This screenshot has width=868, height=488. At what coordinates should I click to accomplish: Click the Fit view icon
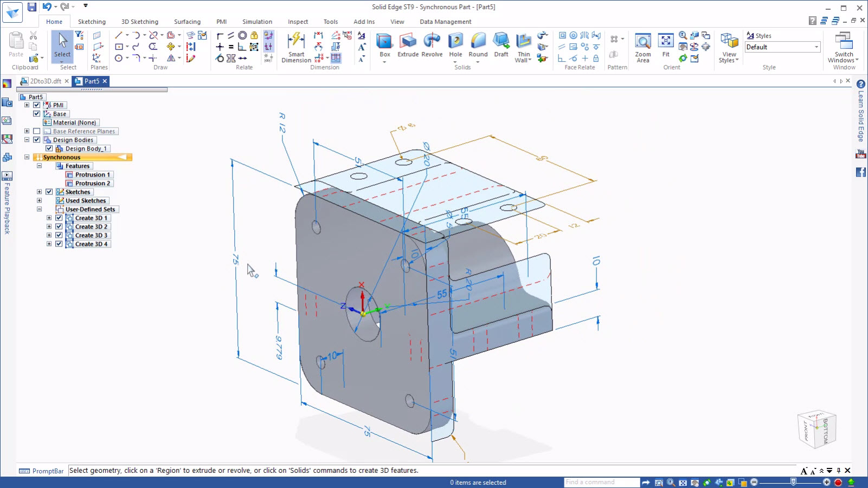666,46
